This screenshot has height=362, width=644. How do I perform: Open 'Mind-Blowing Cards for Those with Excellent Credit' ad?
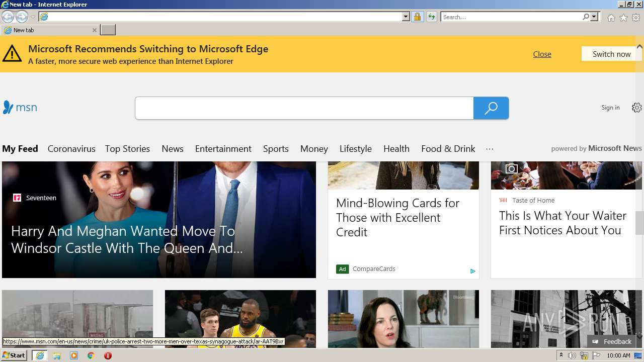point(397,218)
